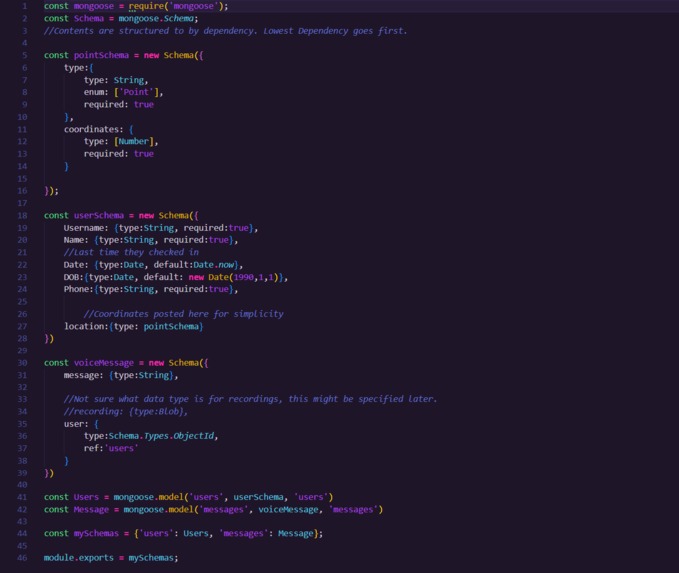Click '[Number]' type on line 12
Screen dimensions: 679x573
click(x=134, y=142)
